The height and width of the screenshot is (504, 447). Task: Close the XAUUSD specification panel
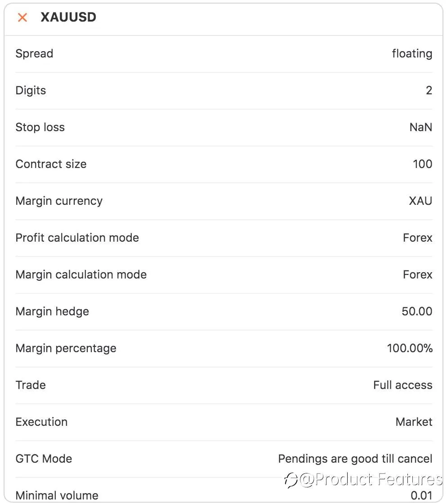[22, 18]
